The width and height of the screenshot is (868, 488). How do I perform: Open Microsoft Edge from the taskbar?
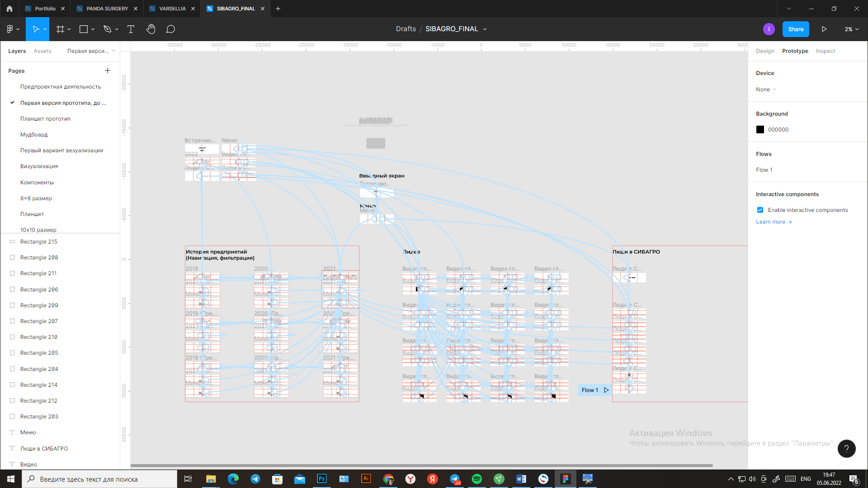pyautogui.click(x=233, y=479)
